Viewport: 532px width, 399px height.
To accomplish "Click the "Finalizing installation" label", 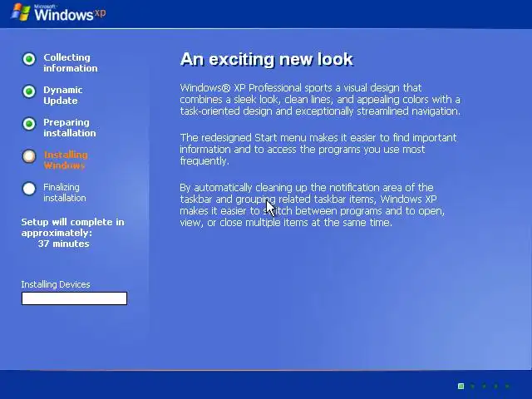I will [x=65, y=192].
